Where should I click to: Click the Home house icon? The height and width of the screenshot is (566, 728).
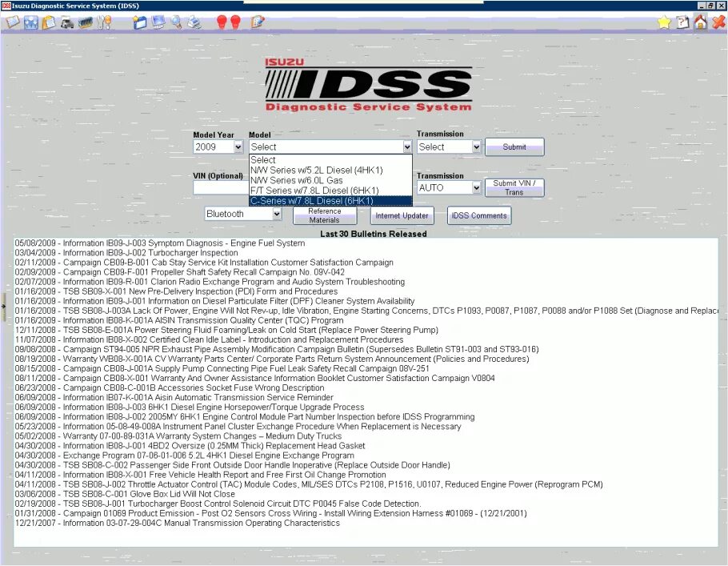(x=701, y=22)
